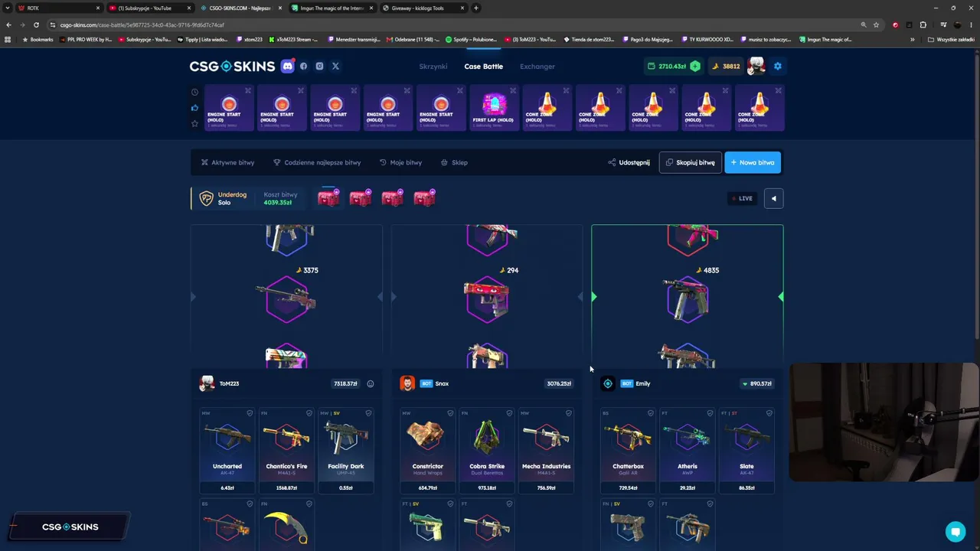Click the green plus add-funds icon
980x551 pixels.
point(694,67)
